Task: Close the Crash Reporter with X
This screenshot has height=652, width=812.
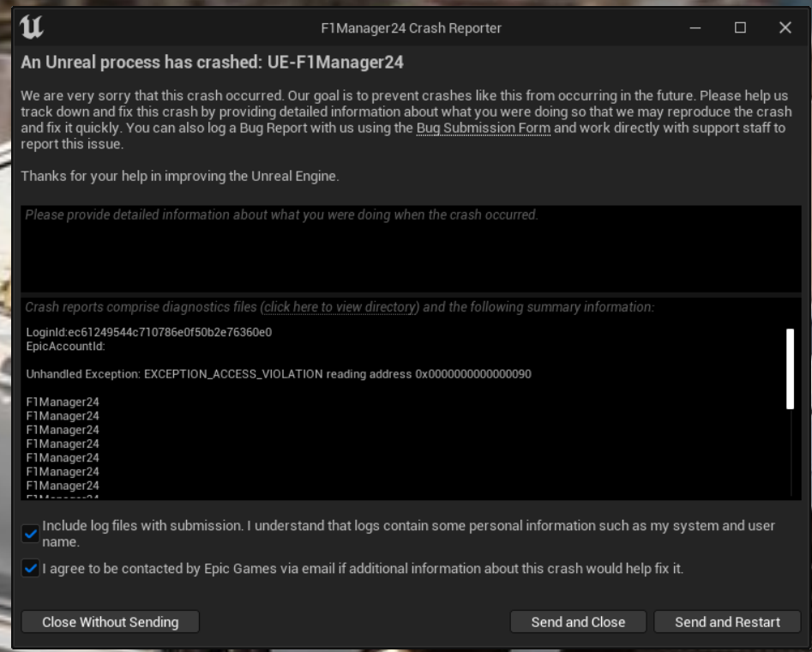Action: [785, 27]
